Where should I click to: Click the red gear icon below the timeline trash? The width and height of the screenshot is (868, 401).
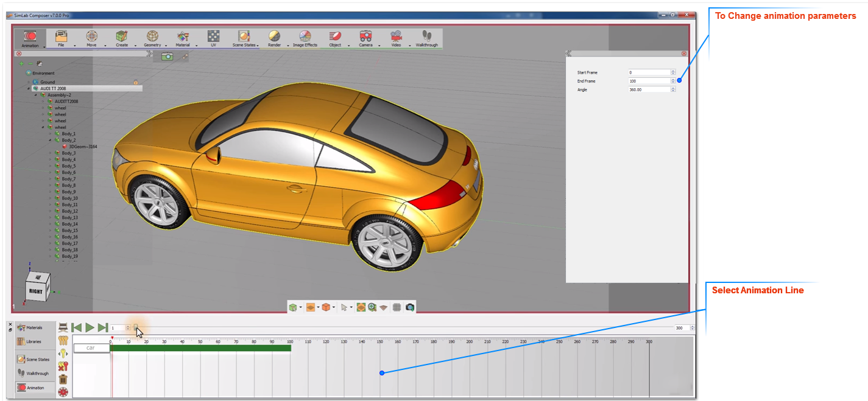coord(63,392)
